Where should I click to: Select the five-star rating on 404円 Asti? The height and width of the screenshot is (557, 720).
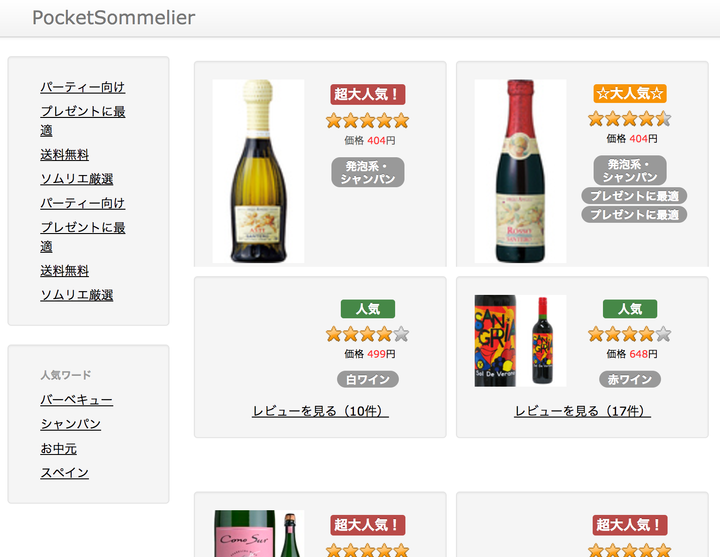368,121
